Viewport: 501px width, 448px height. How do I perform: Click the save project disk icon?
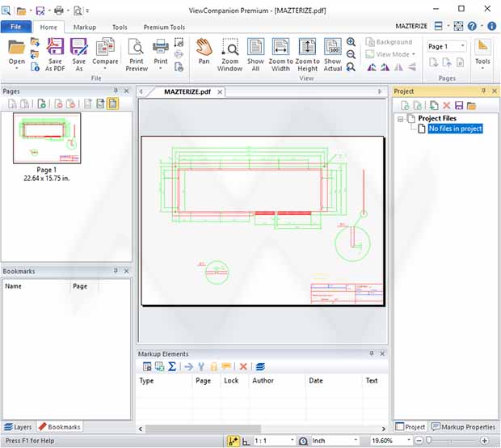point(459,105)
